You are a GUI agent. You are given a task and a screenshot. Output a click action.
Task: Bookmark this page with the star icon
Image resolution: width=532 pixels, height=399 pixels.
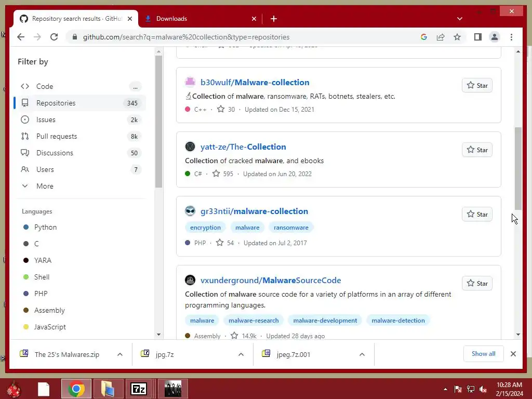457,37
